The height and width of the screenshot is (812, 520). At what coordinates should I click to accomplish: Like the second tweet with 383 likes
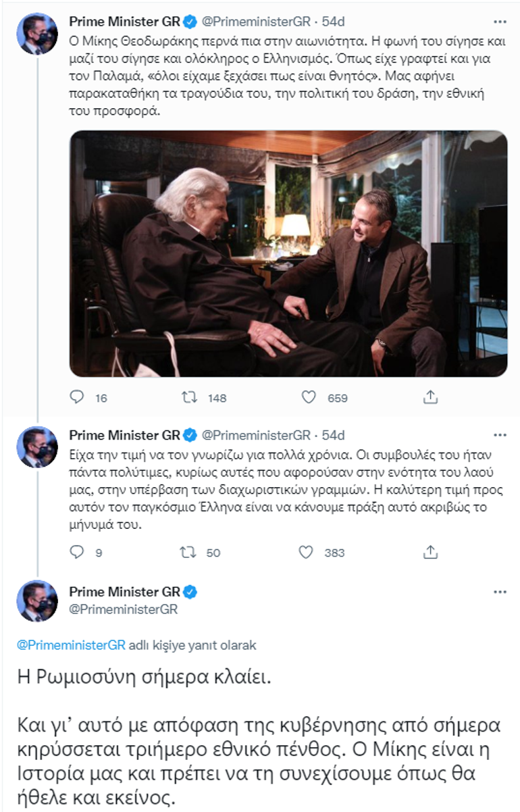coord(306,552)
